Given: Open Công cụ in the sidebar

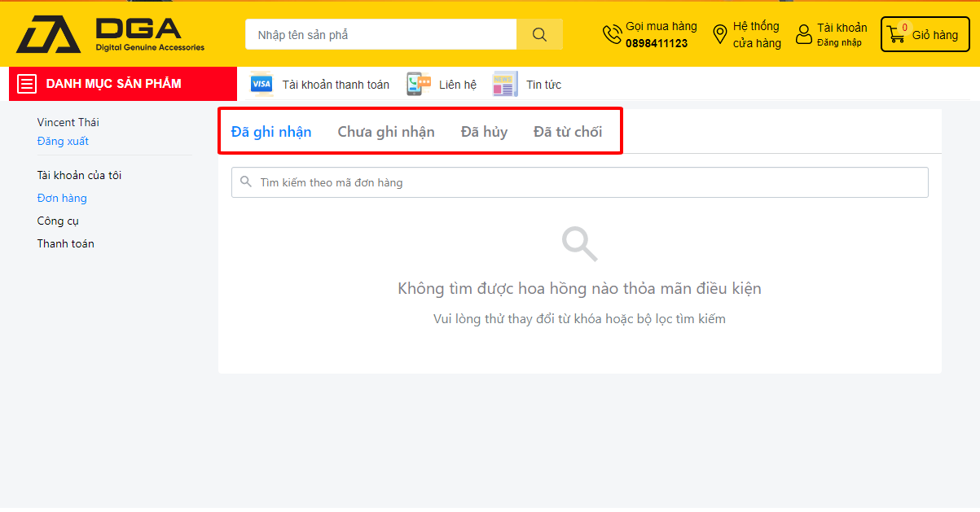Looking at the screenshot, I should click(58, 221).
